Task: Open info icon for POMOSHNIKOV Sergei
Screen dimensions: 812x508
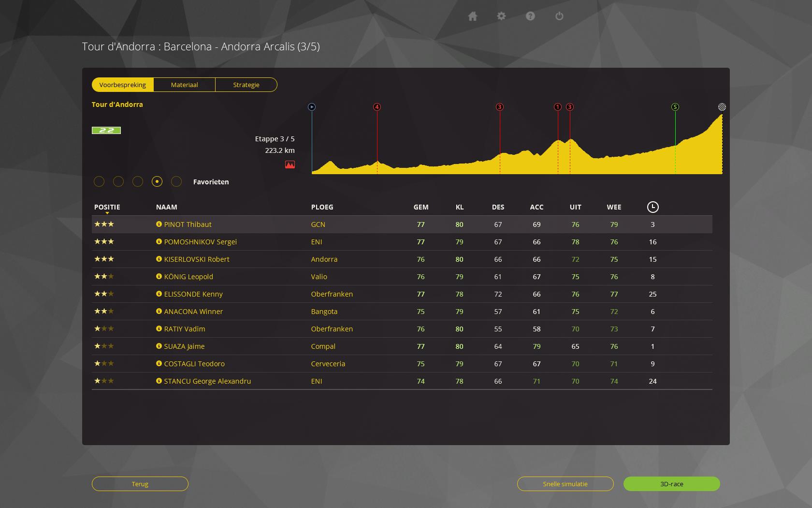Action: click(159, 241)
